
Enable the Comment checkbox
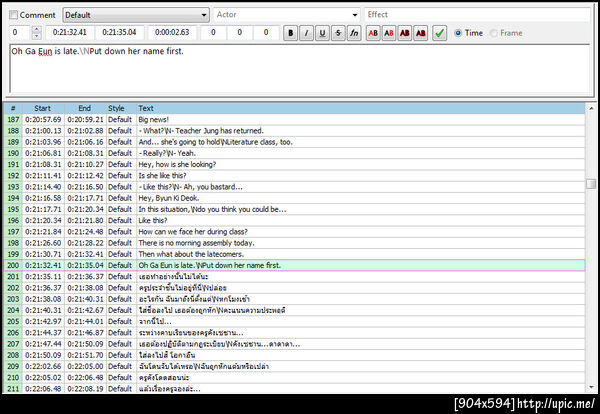[x=14, y=15]
